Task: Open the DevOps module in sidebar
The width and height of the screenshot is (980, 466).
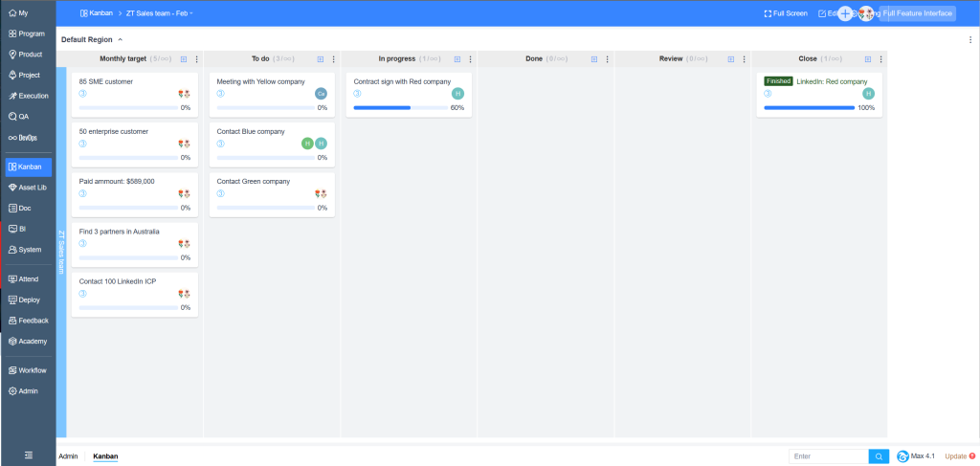Action: (28, 138)
